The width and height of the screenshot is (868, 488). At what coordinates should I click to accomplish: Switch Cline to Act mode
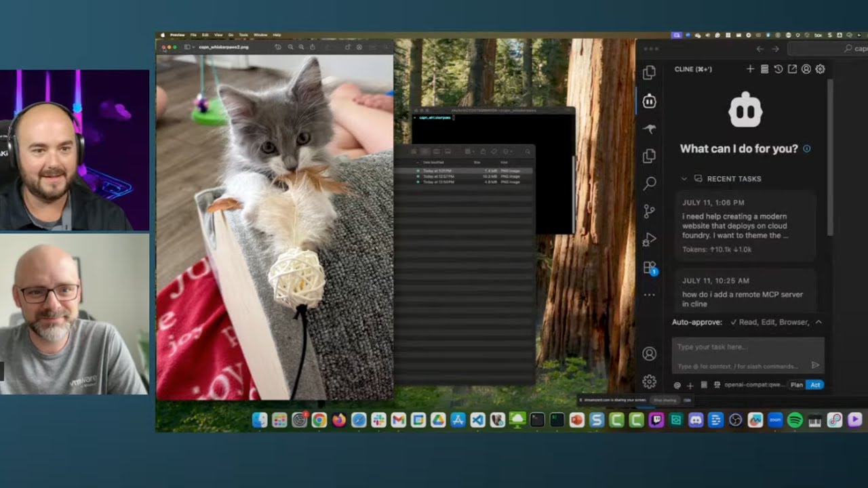[815, 385]
